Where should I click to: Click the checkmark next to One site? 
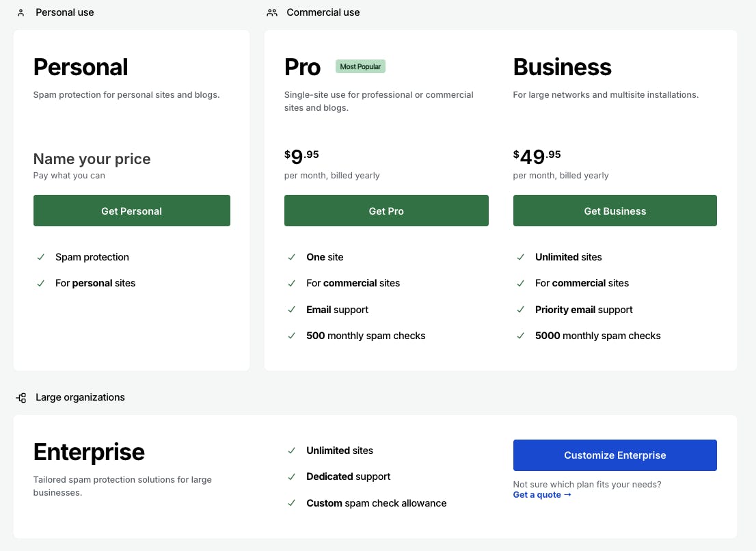coord(292,257)
